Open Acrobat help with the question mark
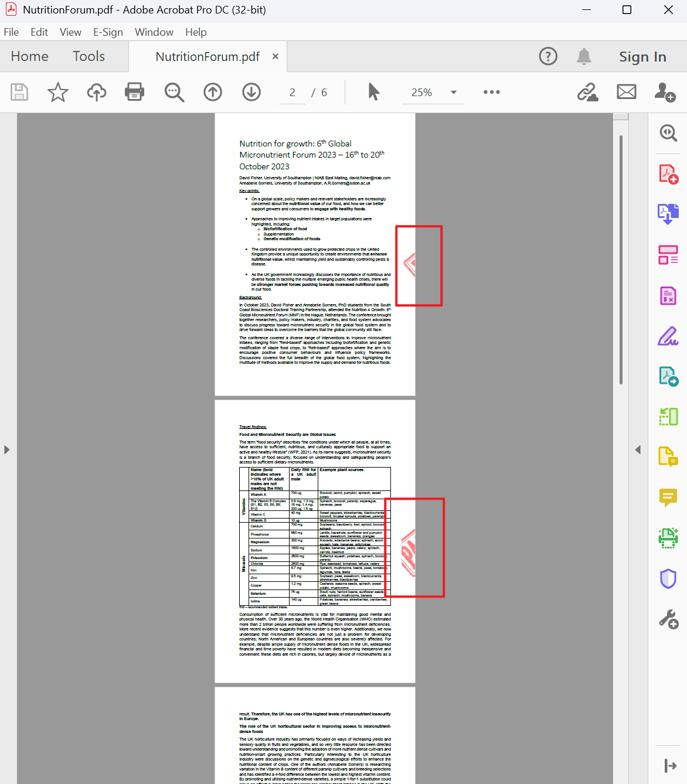Image resolution: width=687 pixels, height=784 pixels. coord(547,56)
